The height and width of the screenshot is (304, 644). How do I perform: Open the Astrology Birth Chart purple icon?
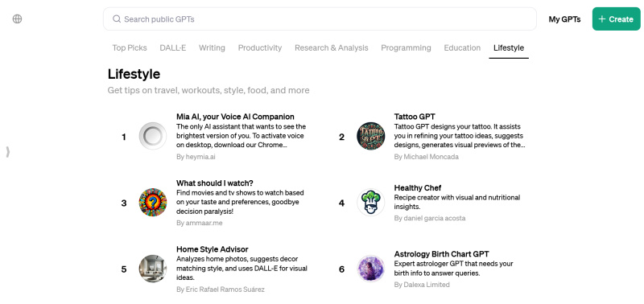[x=371, y=269]
